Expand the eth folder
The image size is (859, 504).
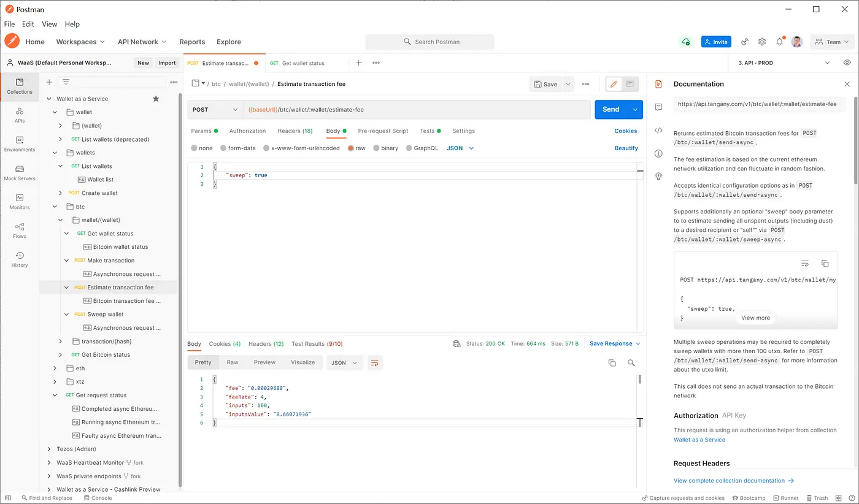point(55,368)
